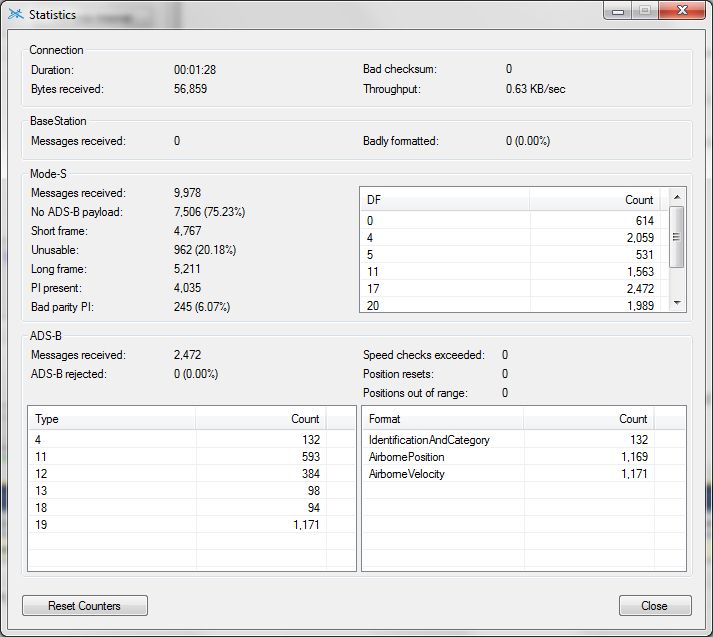Minimize the Statistics window
Viewport: 713px width, 637px height.
[621, 11]
